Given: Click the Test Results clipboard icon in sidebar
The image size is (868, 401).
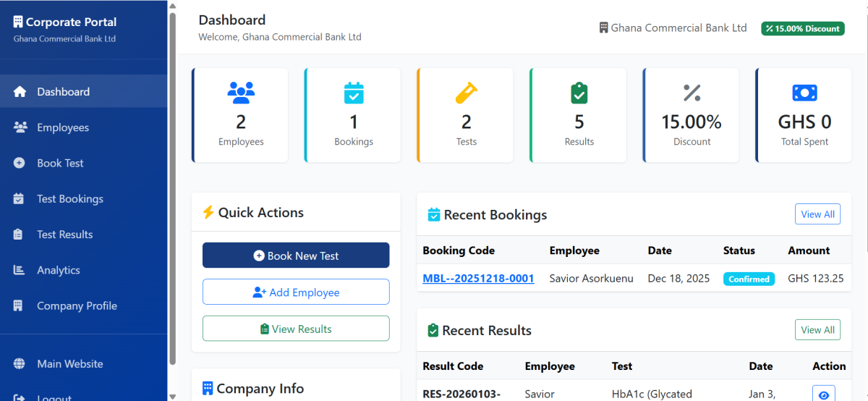Looking at the screenshot, I should (20, 235).
